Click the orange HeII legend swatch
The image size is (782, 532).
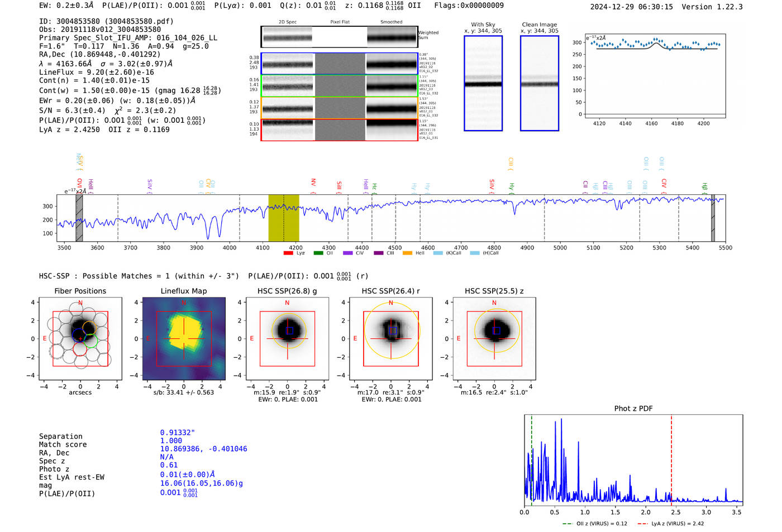coord(407,253)
